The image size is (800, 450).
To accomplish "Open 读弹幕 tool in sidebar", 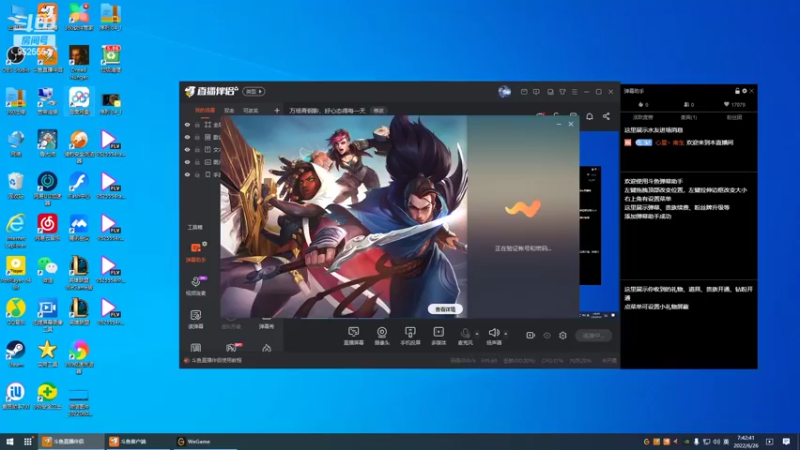I will (196, 319).
